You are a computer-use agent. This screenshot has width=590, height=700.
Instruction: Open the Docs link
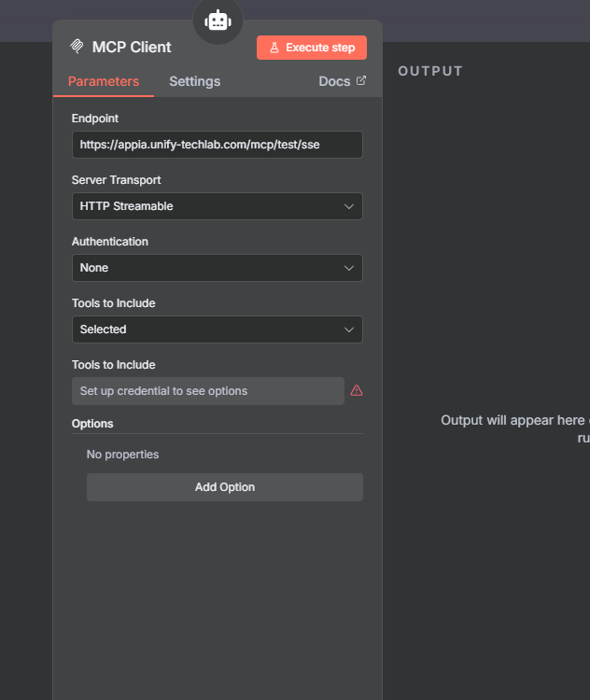coord(334,81)
